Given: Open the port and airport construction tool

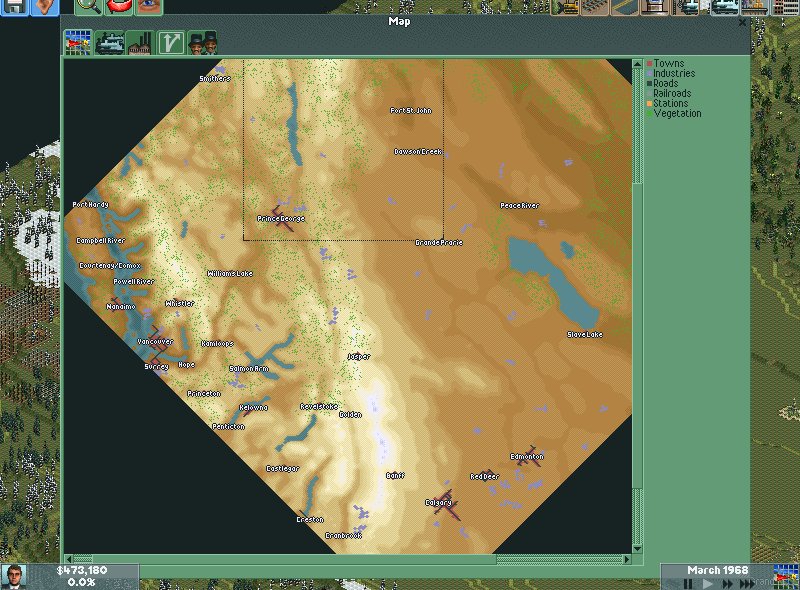Looking at the screenshot, I should click(x=654, y=7).
